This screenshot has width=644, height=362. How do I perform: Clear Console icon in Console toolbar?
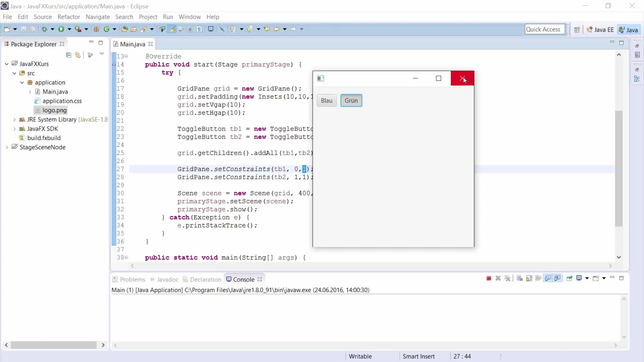(520, 279)
